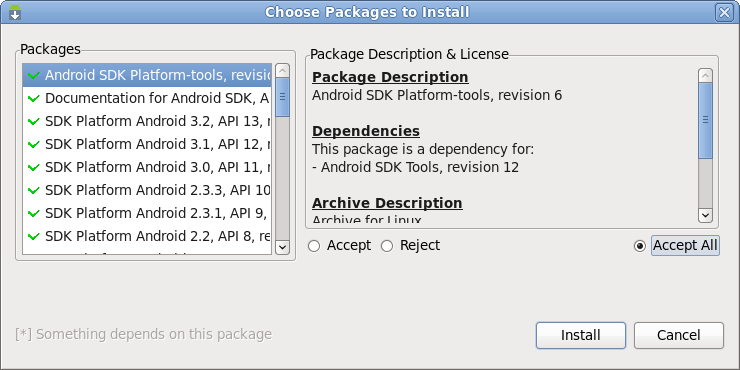Click down arrow of Packages list scrollbar
The width and height of the screenshot is (740, 370).
pos(282,247)
